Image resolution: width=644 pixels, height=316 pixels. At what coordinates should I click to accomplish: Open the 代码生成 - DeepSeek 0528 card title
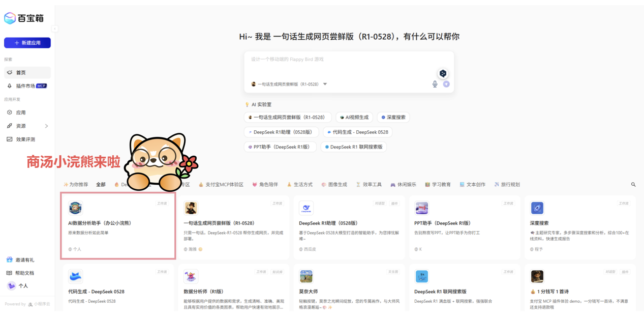[96, 292]
